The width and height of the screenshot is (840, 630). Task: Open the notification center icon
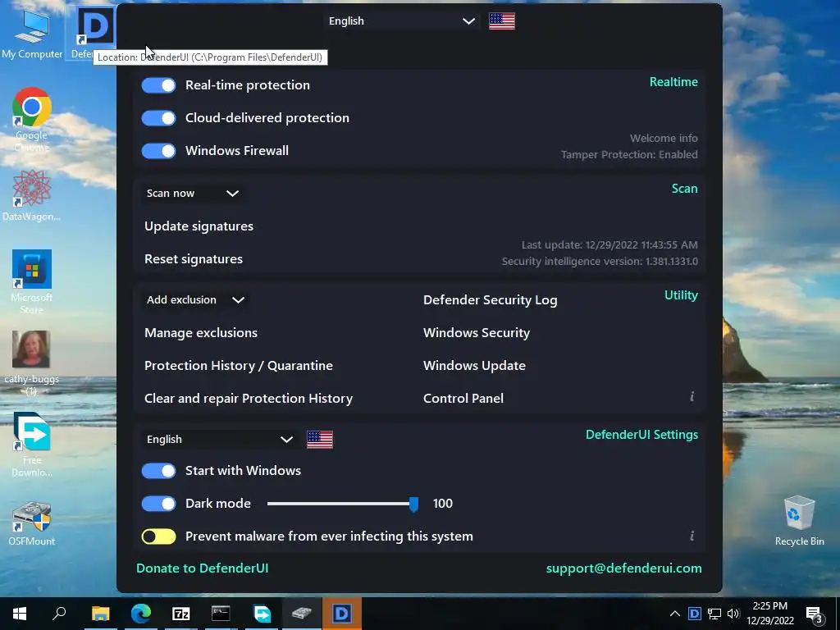click(815, 614)
